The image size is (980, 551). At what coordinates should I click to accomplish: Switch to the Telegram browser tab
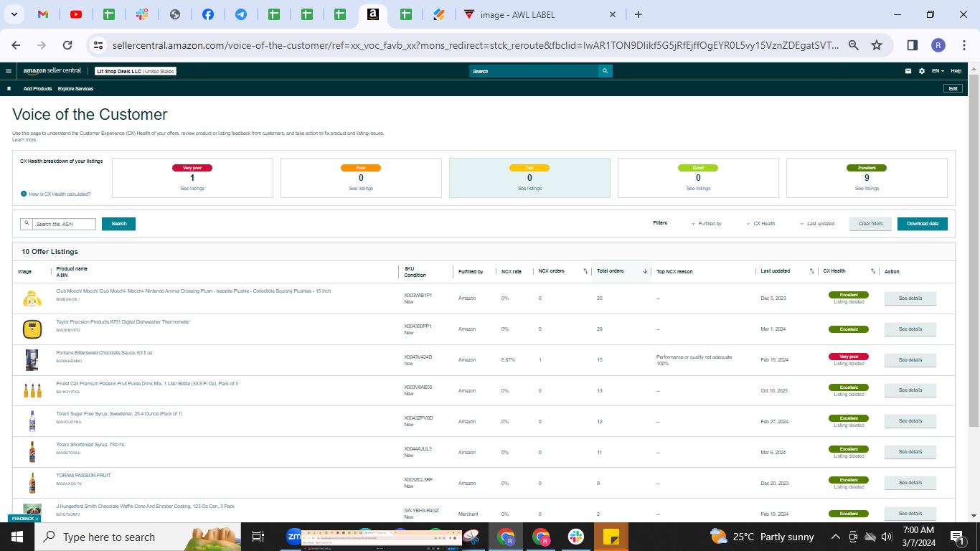241,14
